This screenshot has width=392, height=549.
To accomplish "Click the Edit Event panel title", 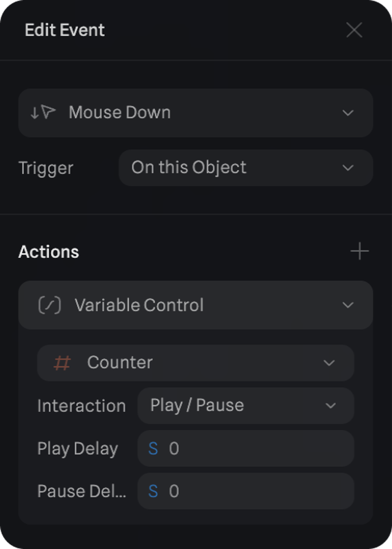I will [x=65, y=30].
